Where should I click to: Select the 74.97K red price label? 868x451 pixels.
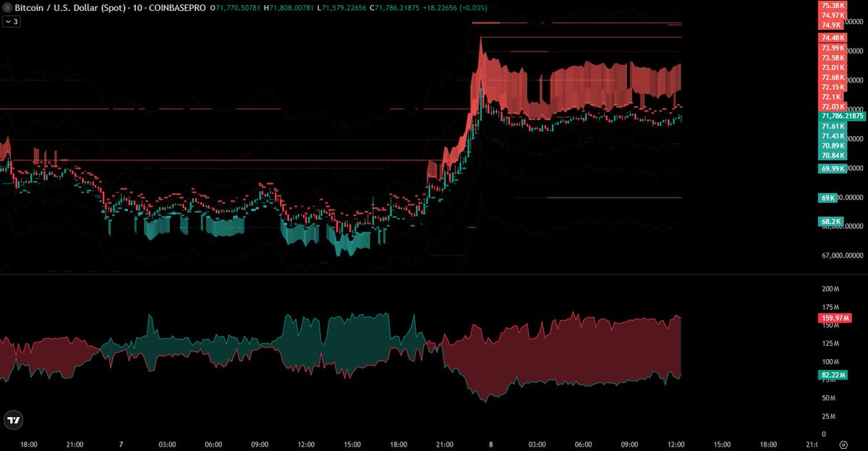point(833,14)
